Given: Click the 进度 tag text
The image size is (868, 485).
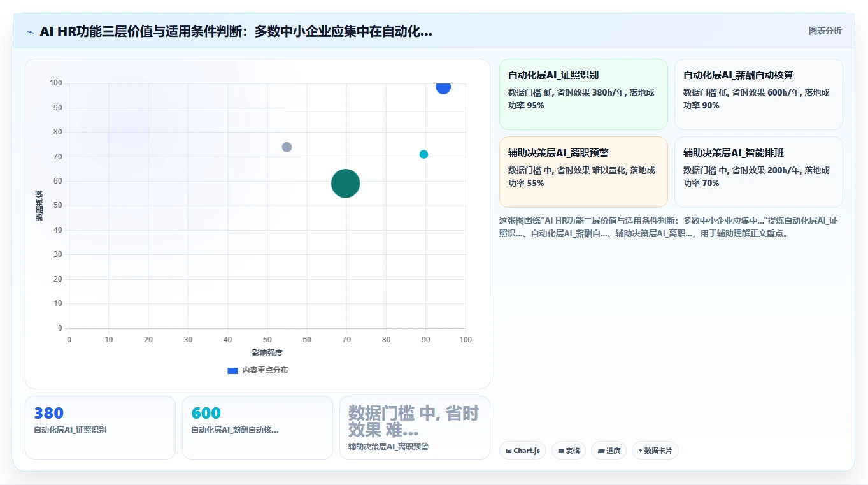Looking at the screenshot, I should coord(613,451).
